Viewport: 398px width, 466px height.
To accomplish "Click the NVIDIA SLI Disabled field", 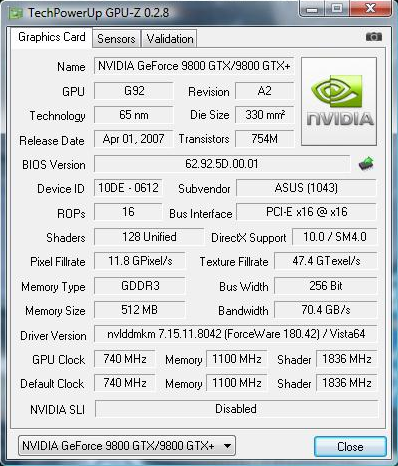I will (x=236, y=409).
